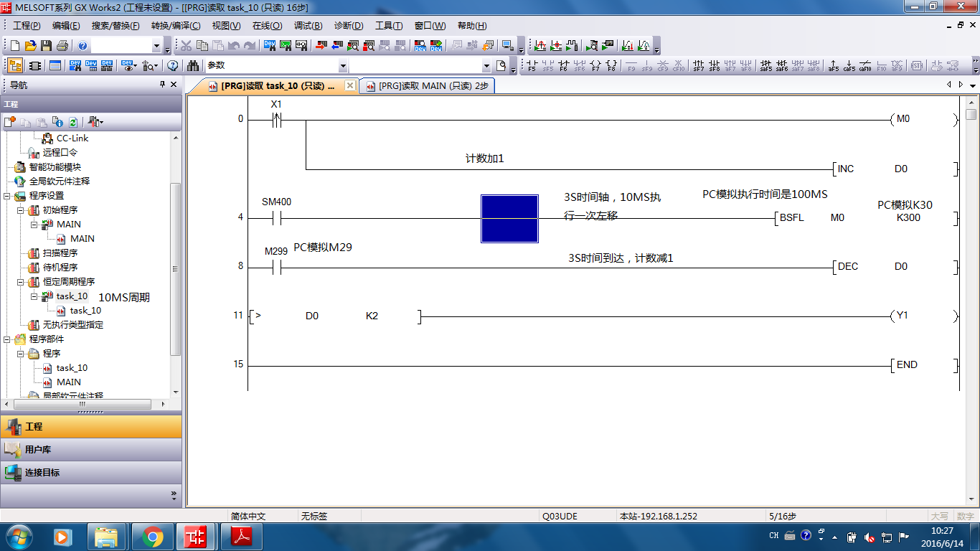Image resolution: width=980 pixels, height=551 pixels.
Task: Click the Print icon in toolbar
Action: coord(62,46)
